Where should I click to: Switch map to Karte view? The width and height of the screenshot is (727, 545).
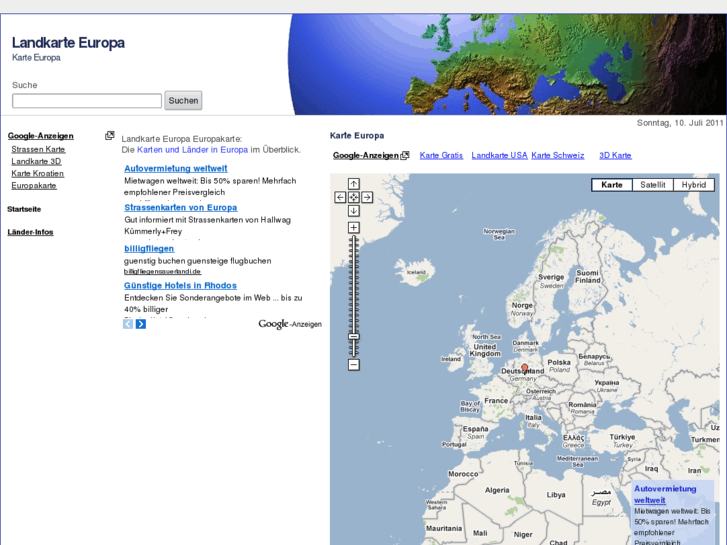click(x=612, y=185)
